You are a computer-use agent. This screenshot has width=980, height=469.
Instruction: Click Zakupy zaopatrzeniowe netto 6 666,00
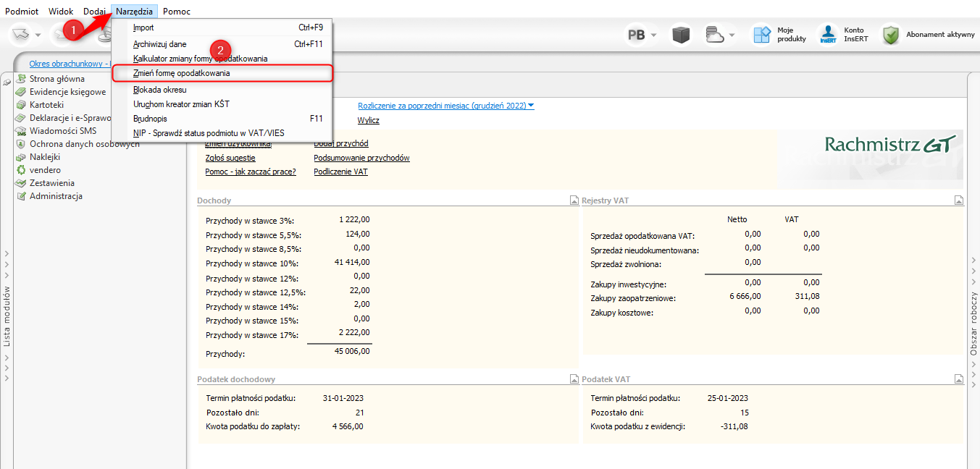click(x=745, y=297)
